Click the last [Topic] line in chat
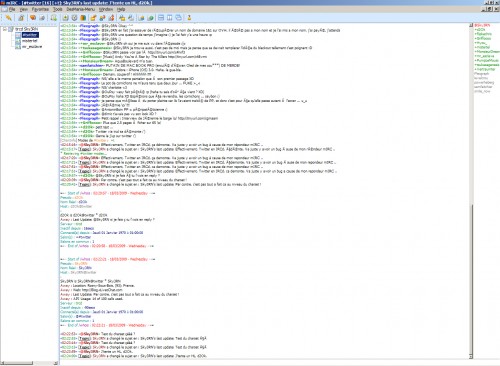The width and height of the screenshot is (500, 366). pyautogui.click(x=134, y=356)
